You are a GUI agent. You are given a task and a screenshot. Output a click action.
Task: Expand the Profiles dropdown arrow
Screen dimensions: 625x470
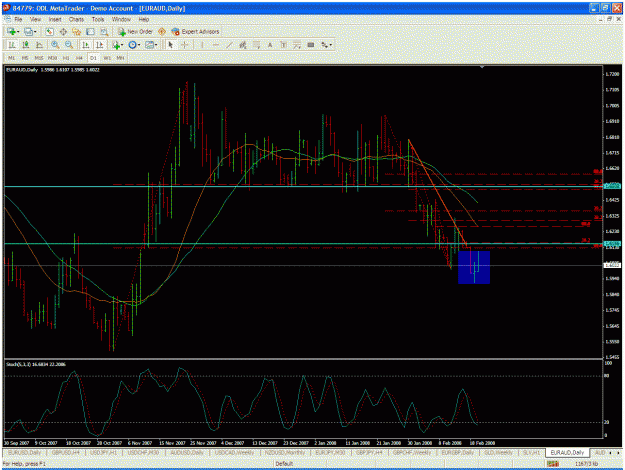tap(35, 31)
